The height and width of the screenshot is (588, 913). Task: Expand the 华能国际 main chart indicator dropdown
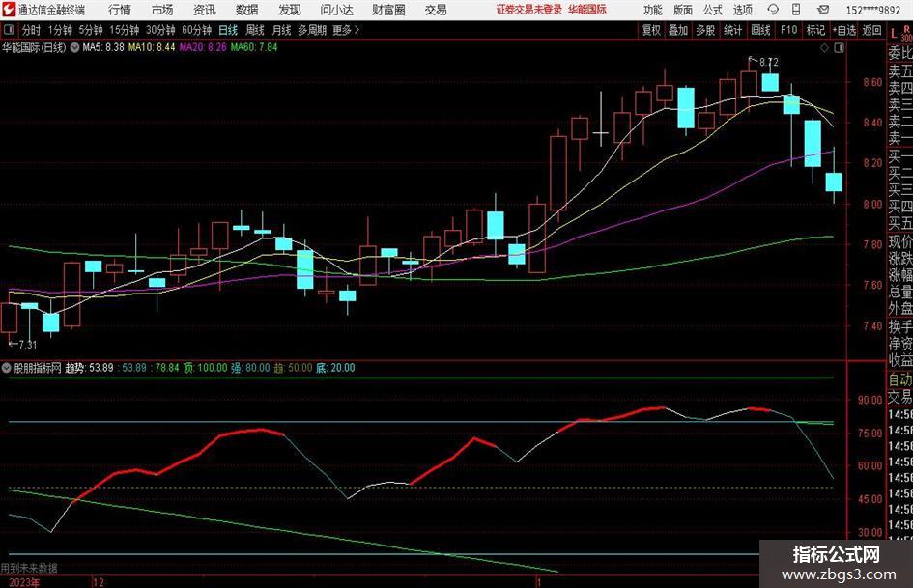click(x=75, y=47)
